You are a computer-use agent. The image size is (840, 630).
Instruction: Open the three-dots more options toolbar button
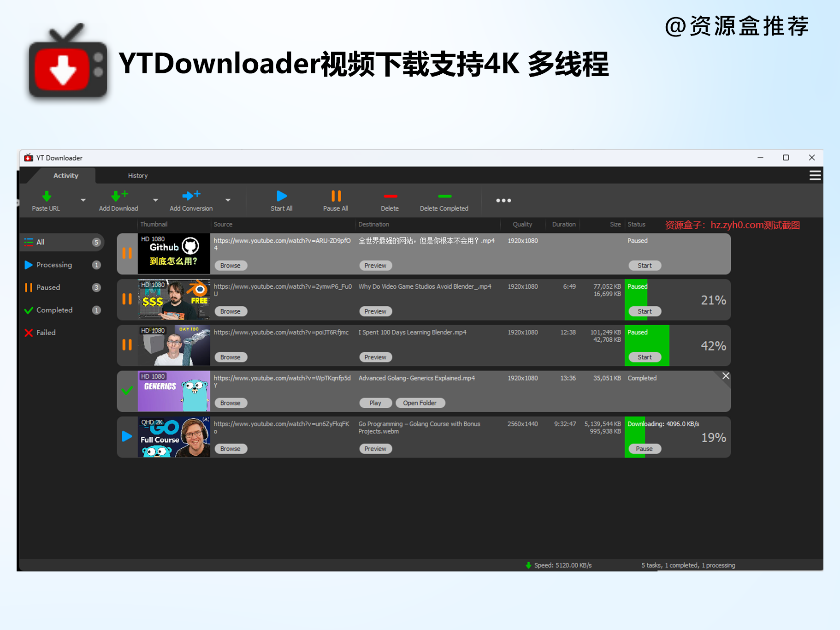pos(503,201)
